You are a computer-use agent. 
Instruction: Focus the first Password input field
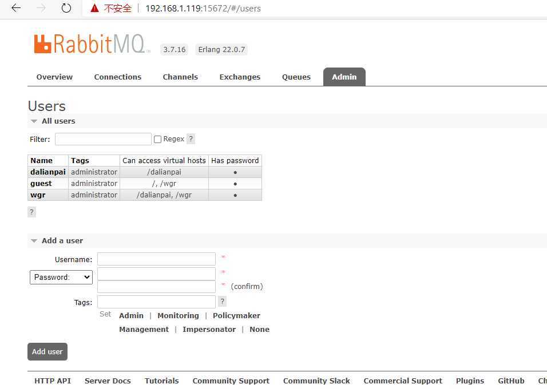[156, 274]
